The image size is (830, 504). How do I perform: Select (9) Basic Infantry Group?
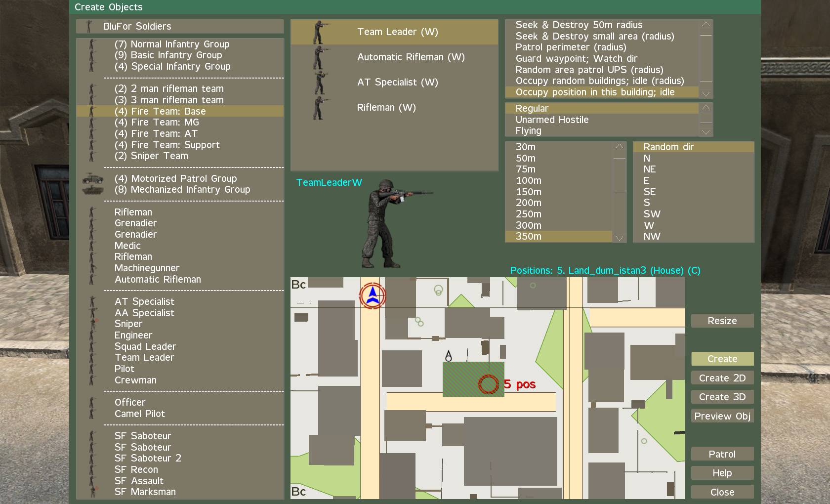pyautogui.click(x=180, y=55)
